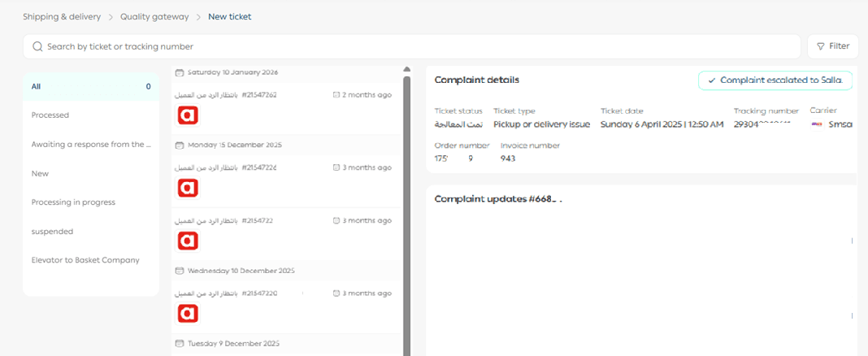Click the Smsa carrier logo in complaint details
Image resolution: width=868 pixels, height=356 pixels.
pos(816,124)
